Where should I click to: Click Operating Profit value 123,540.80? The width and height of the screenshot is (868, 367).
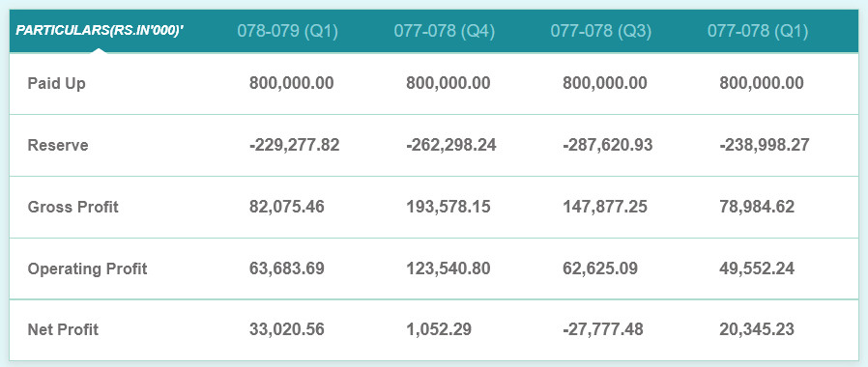click(x=448, y=269)
